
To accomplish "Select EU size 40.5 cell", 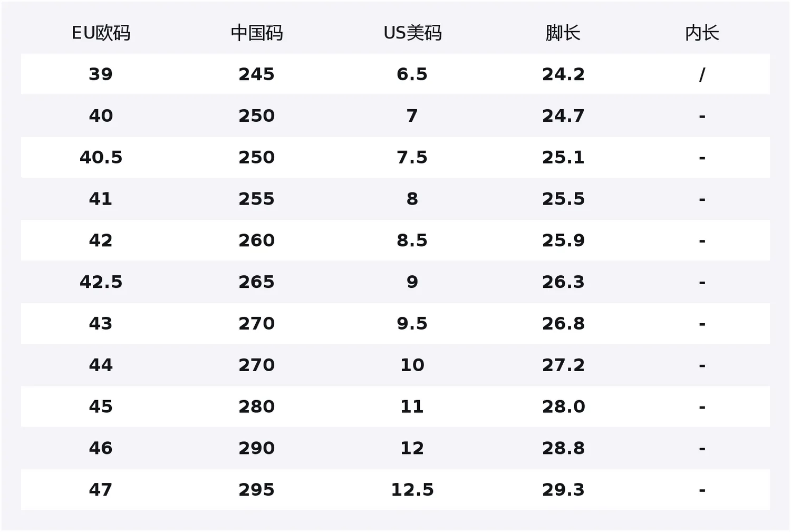I will tap(101, 158).
